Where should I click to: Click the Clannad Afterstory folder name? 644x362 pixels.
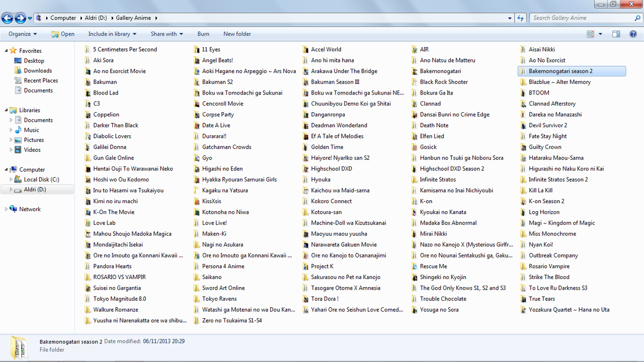(x=552, y=104)
